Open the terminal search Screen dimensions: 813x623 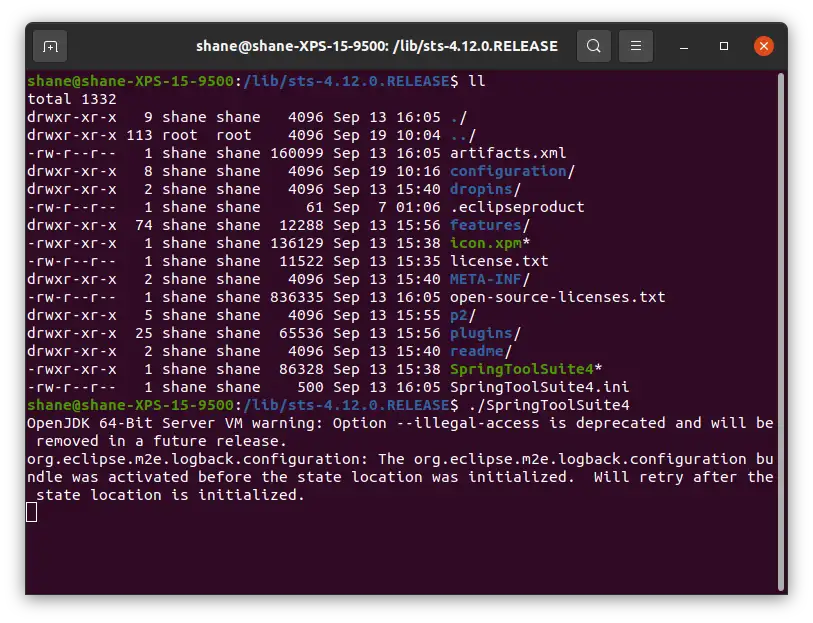(x=594, y=47)
